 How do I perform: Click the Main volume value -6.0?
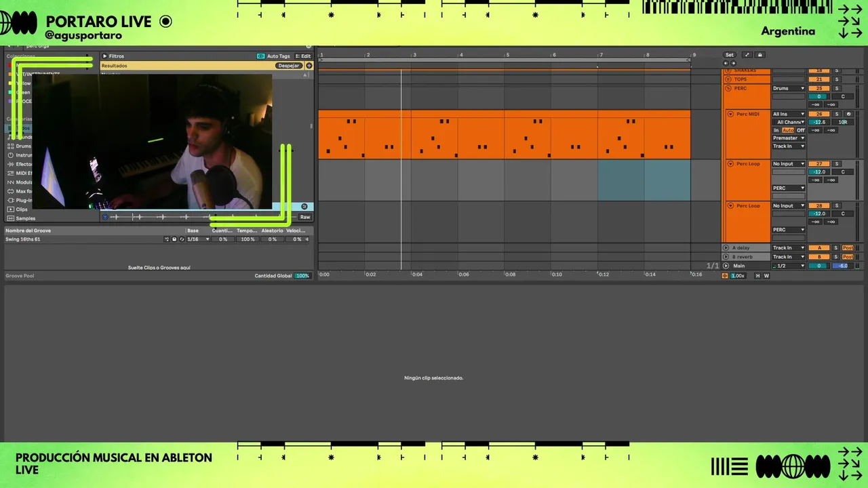pos(843,266)
